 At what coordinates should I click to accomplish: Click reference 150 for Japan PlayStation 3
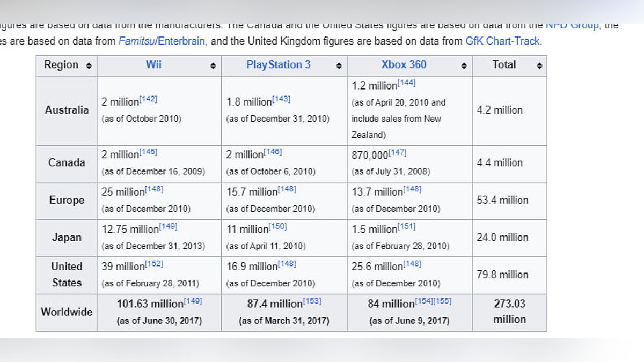(x=277, y=227)
